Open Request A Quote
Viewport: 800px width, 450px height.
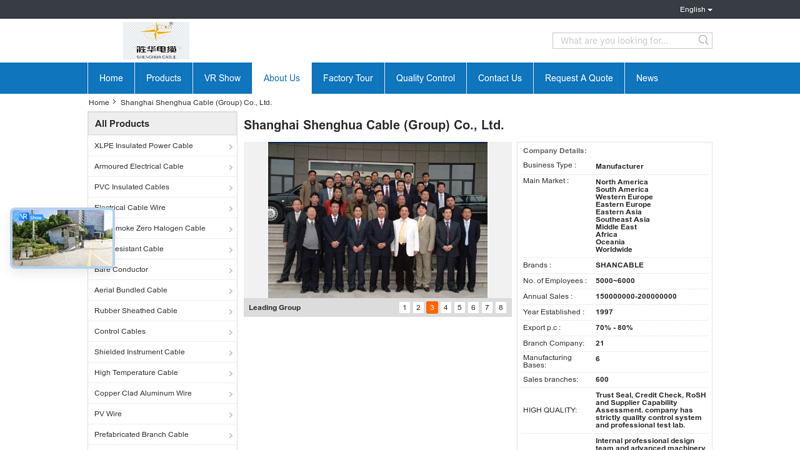pyautogui.click(x=579, y=78)
